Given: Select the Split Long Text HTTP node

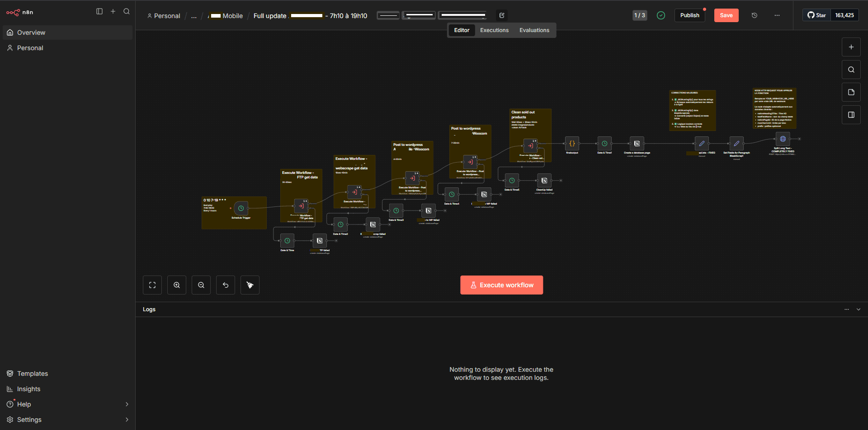Looking at the screenshot, I should pos(783,139).
